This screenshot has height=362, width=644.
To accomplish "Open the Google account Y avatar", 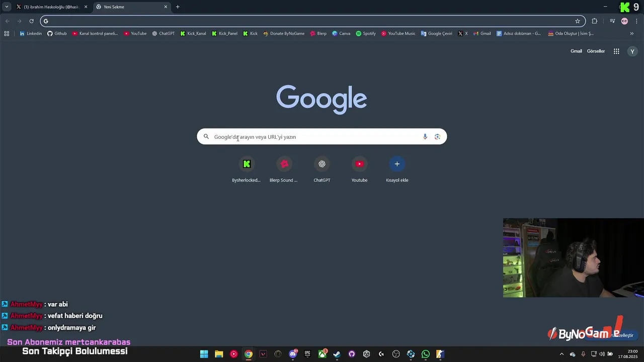I will coord(632,51).
